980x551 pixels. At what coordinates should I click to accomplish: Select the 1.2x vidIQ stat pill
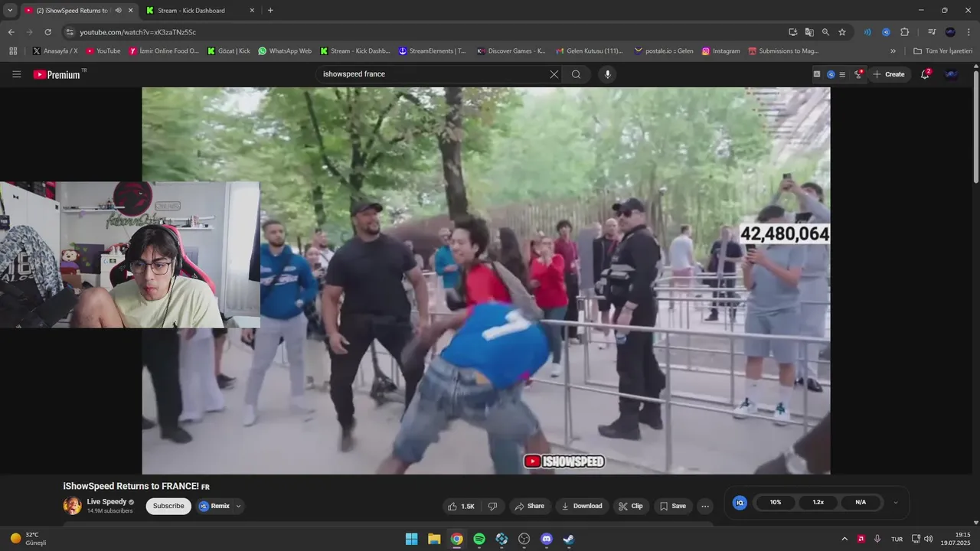(x=818, y=502)
